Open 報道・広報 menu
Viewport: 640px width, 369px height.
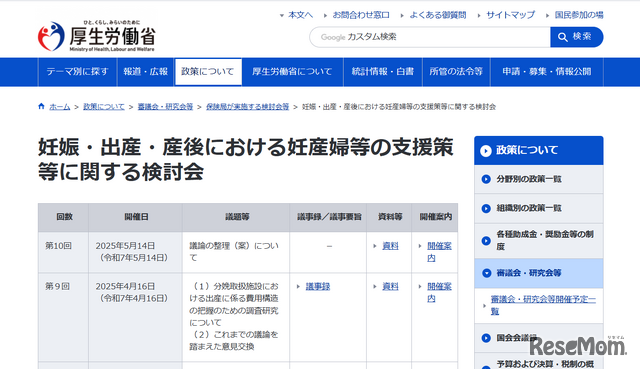point(146,72)
